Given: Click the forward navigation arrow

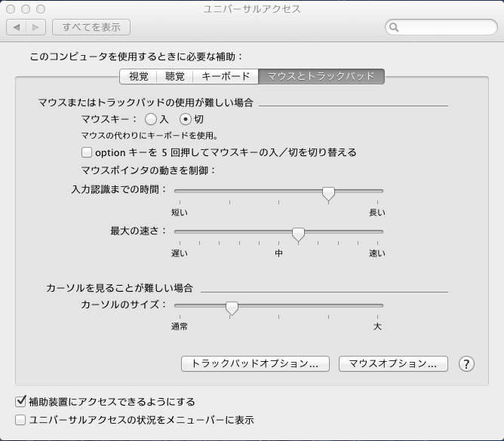Looking at the screenshot, I should 36,27.
